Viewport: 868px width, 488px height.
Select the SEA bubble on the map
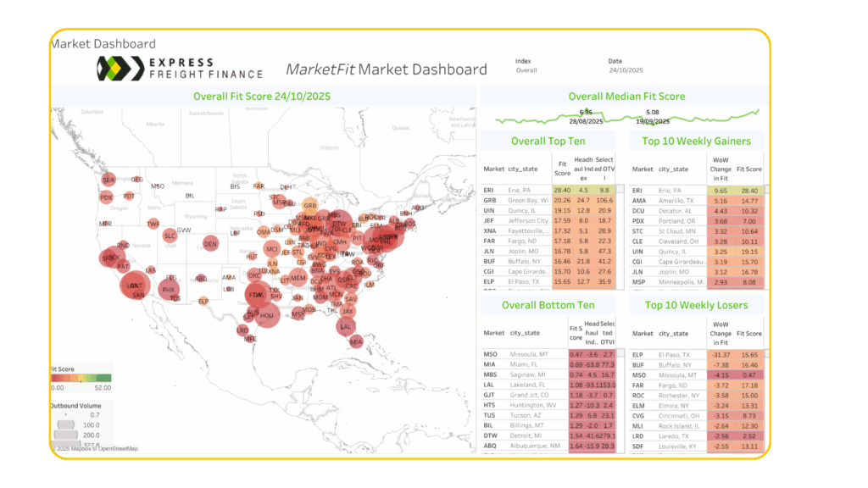coord(108,180)
